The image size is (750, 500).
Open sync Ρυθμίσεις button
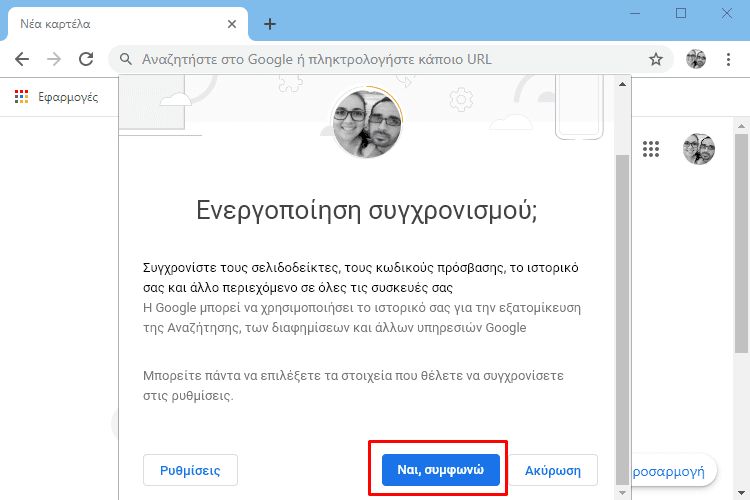(x=190, y=470)
